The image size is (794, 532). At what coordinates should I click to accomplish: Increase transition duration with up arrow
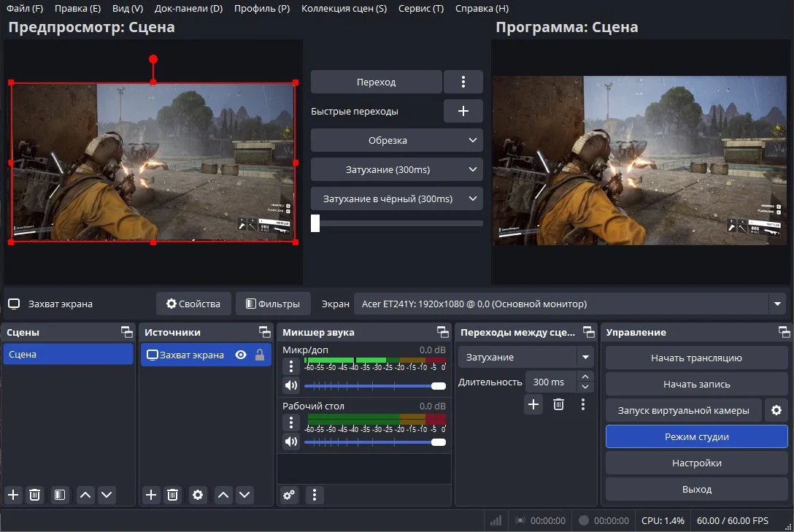point(585,377)
